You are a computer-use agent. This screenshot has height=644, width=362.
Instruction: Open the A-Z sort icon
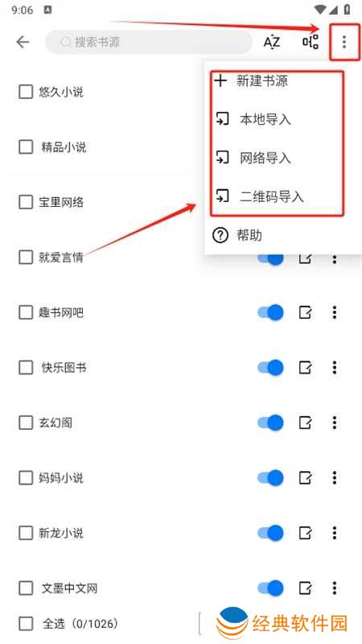[272, 42]
